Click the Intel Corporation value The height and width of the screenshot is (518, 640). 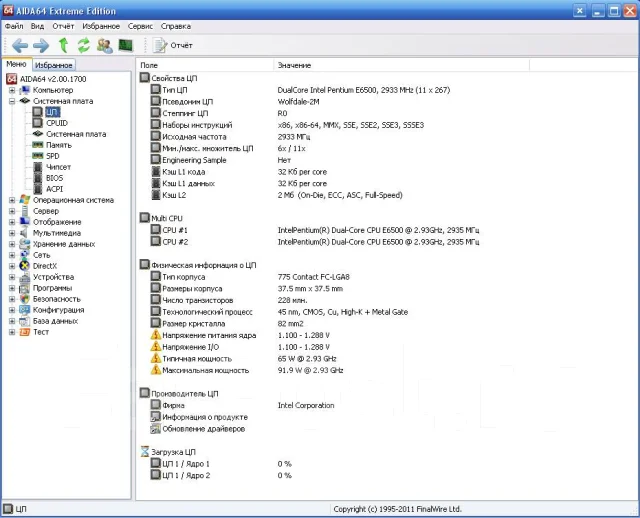(306, 405)
